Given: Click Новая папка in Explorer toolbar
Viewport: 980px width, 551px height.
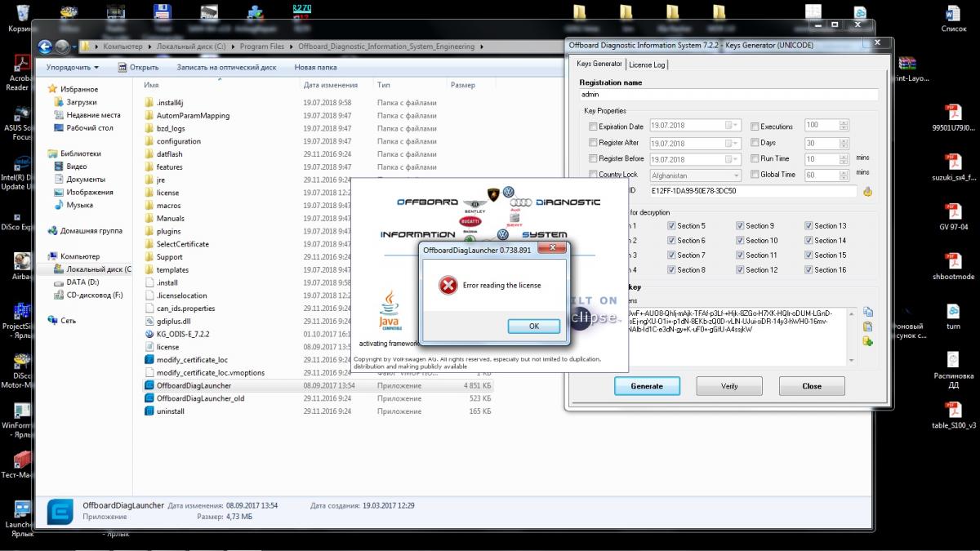Looking at the screenshot, I should (x=315, y=68).
